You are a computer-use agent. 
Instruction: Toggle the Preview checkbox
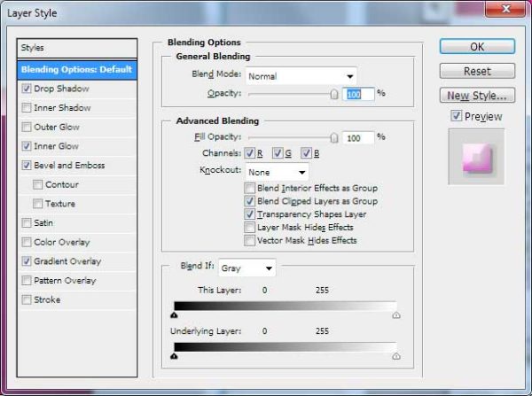457,116
